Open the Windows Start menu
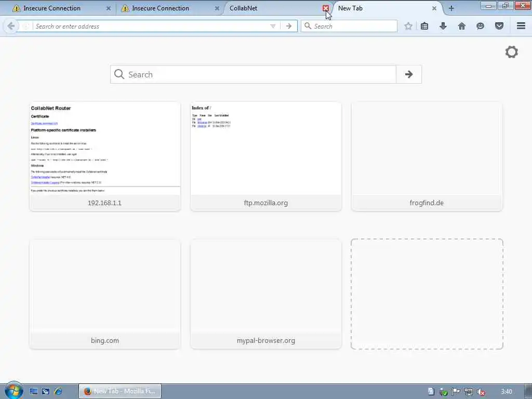The image size is (532, 399). click(x=14, y=391)
